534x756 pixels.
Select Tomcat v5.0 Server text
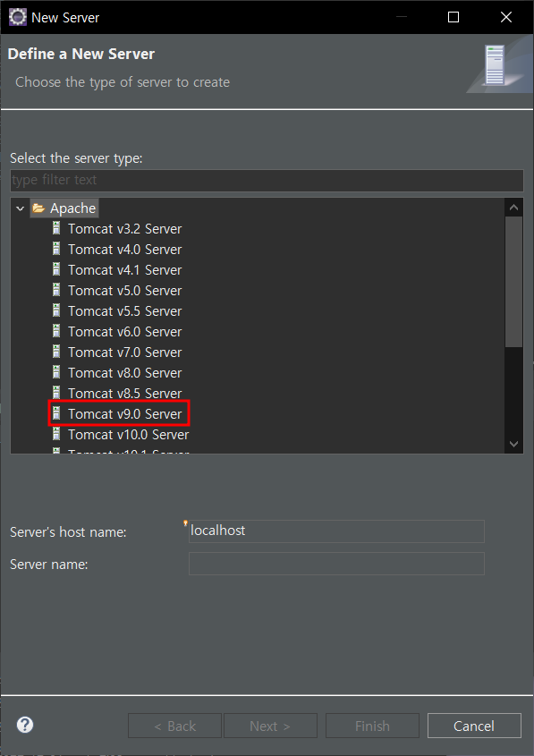[125, 290]
